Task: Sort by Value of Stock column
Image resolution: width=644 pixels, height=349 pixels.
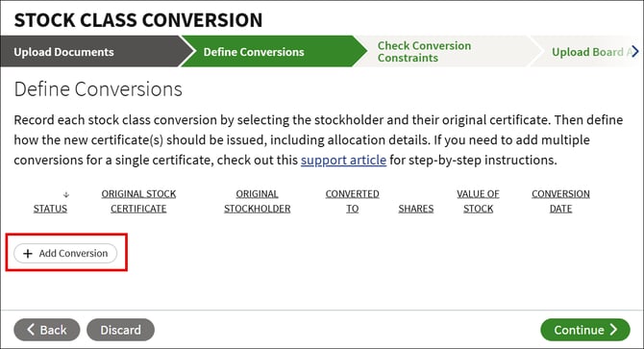Action: pyautogui.click(x=478, y=201)
